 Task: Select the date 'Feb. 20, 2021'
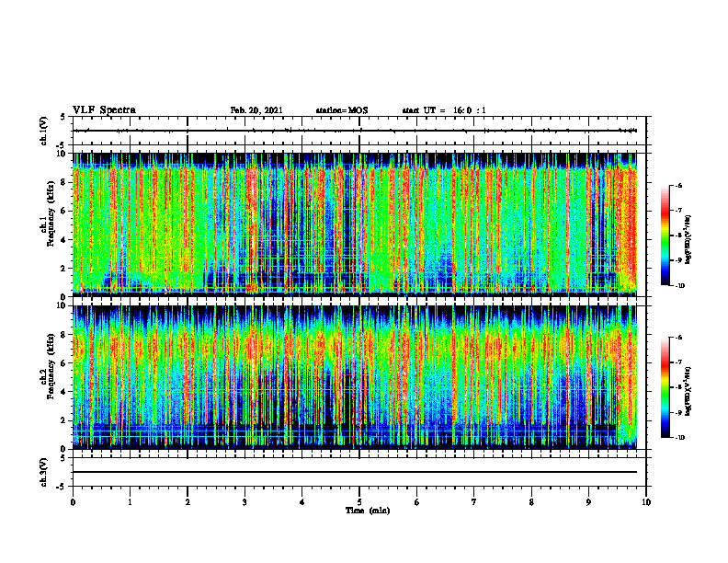pos(256,110)
